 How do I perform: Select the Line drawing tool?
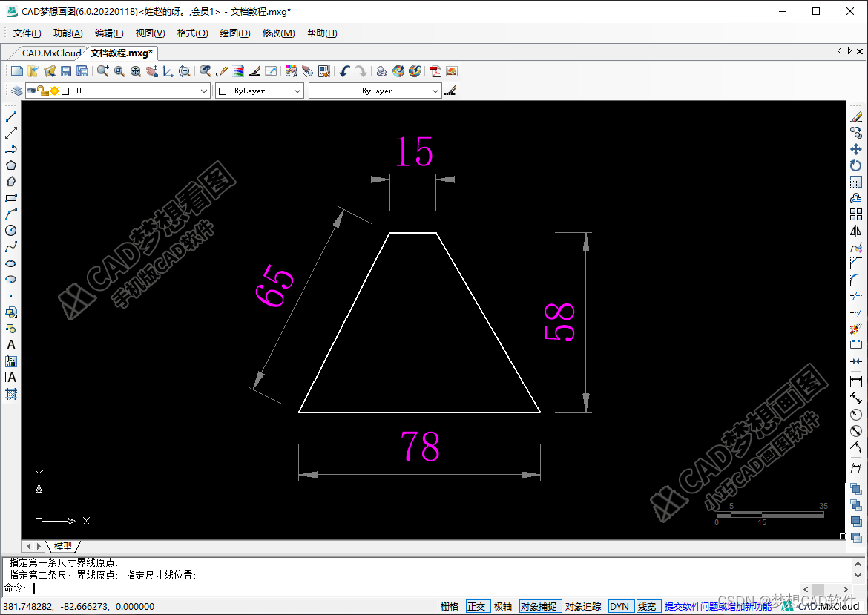tap(11, 116)
